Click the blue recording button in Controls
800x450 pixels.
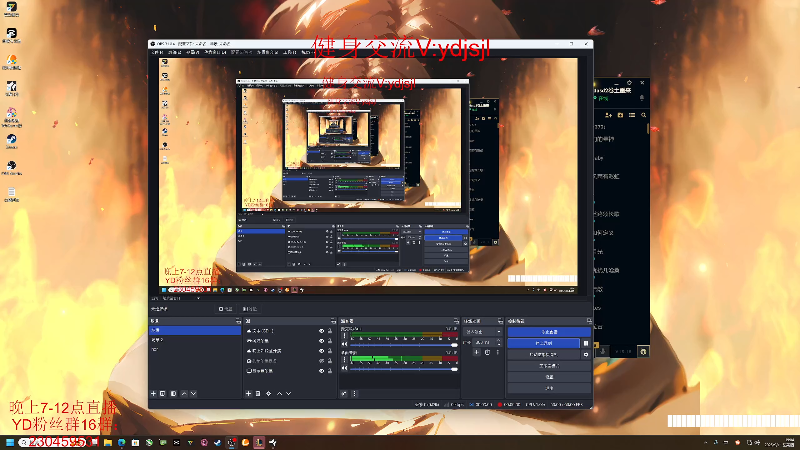coord(543,343)
